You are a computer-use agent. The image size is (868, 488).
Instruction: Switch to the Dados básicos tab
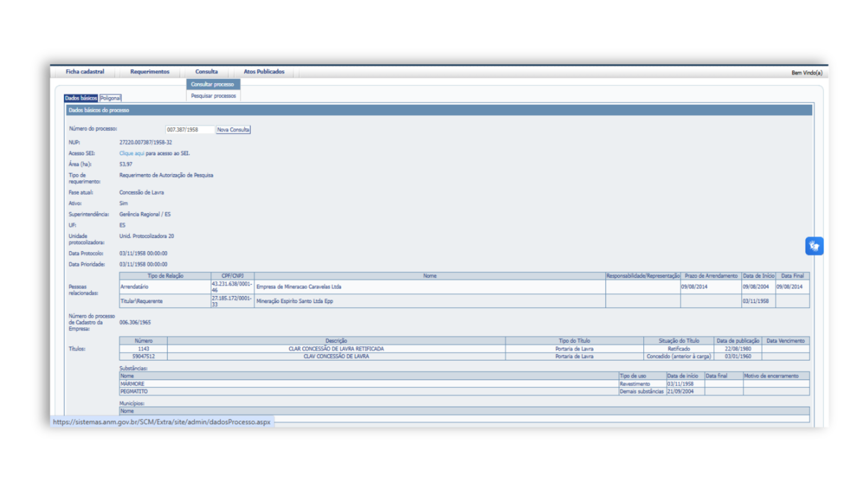coord(81,98)
